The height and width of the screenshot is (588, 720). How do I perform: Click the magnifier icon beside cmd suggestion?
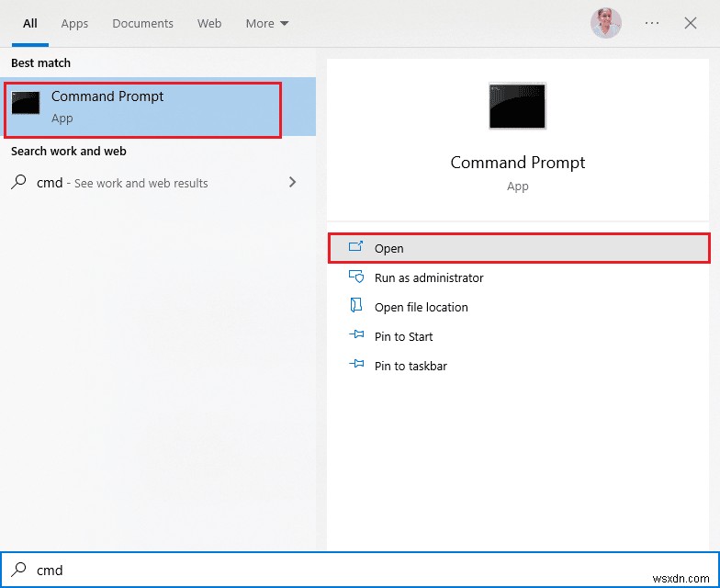click(18, 182)
